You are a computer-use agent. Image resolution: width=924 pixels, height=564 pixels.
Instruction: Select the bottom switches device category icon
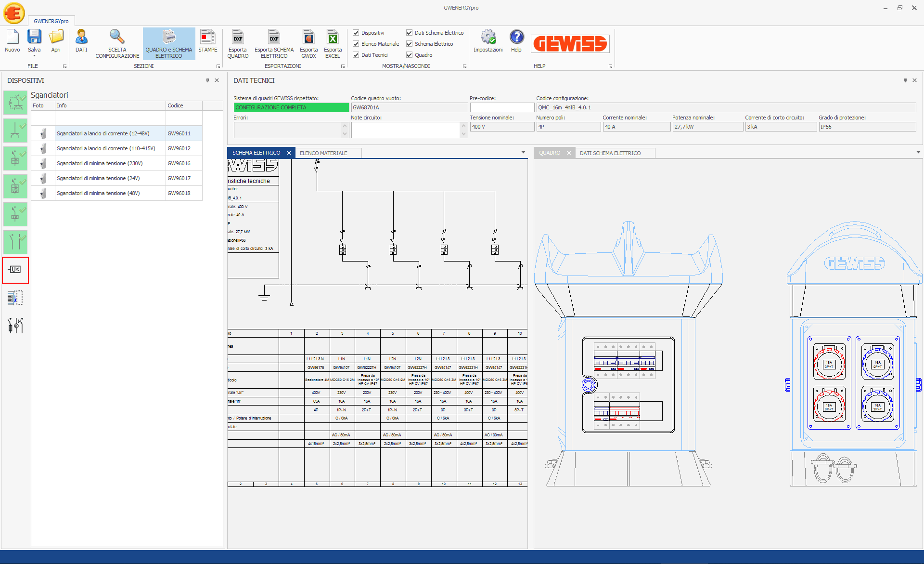coord(15,326)
